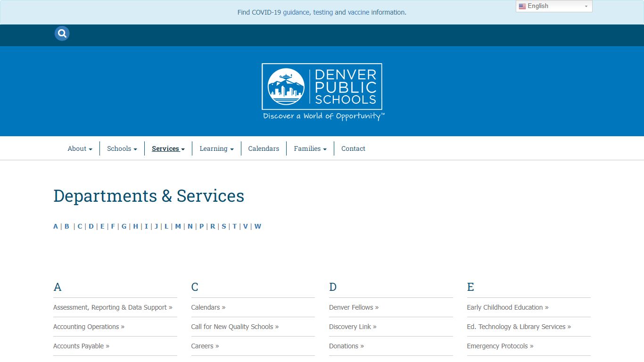Open Call for New Quality Schools
Screen dimensions: 644x362
[235, 327]
